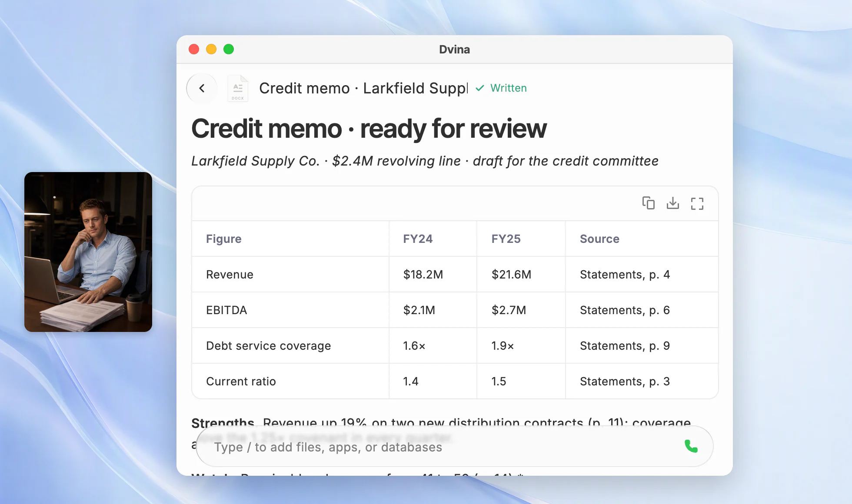852x504 pixels.
Task: Click the Strengths paragraph text
Action: [x=441, y=422]
